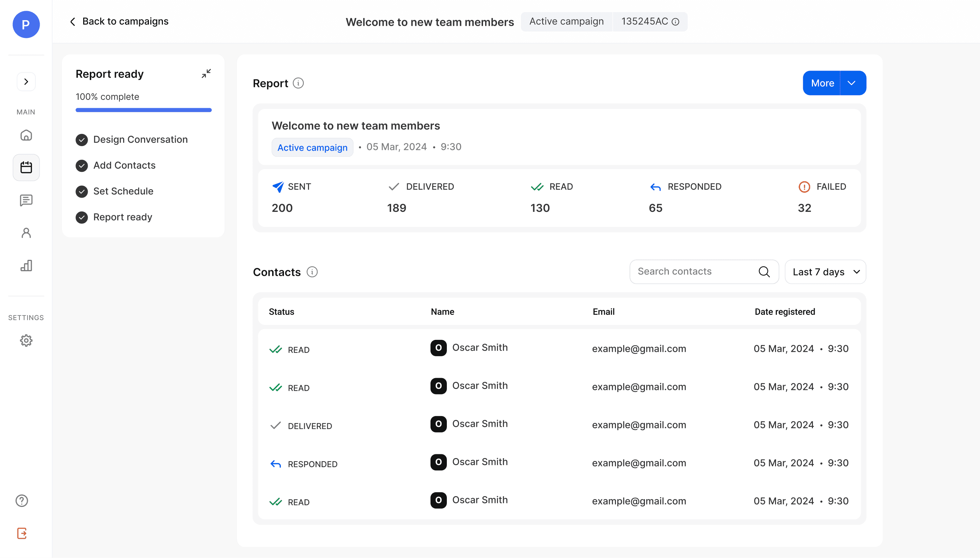
Task: Open the Last 7 days dropdown
Action: pyautogui.click(x=825, y=272)
